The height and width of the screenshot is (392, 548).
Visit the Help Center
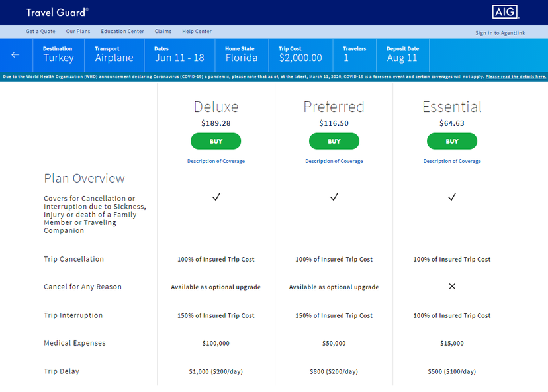[x=197, y=32]
